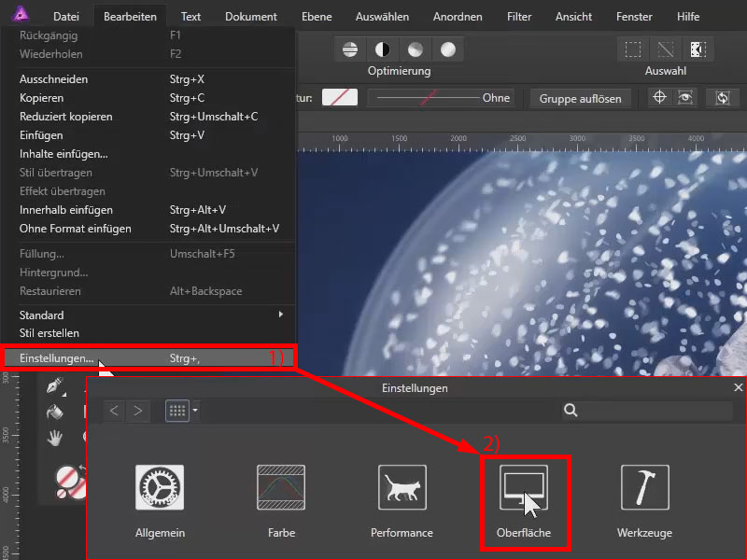
Task: Apply auto levels optimization icon
Action: [350, 49]
